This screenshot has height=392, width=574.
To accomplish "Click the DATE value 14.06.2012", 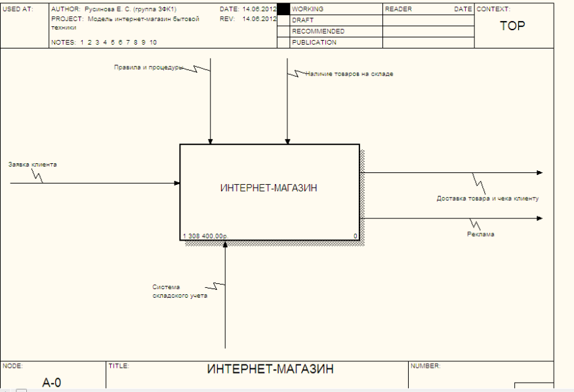I will pos(260,9).
